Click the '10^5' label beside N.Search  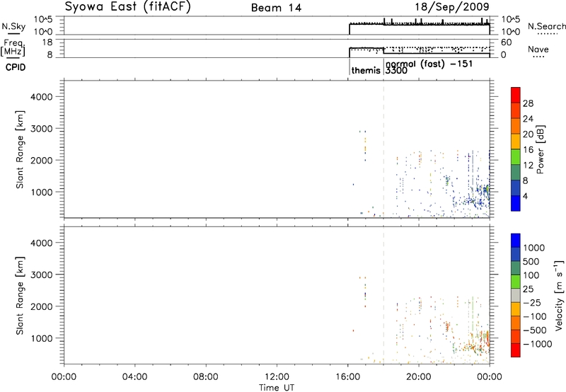click(511, 20)
